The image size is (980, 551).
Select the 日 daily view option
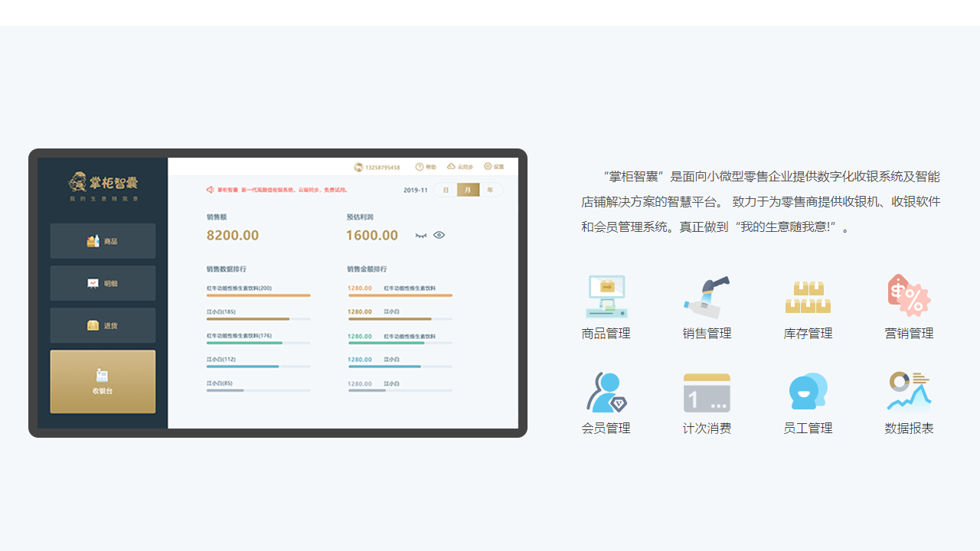446,190
